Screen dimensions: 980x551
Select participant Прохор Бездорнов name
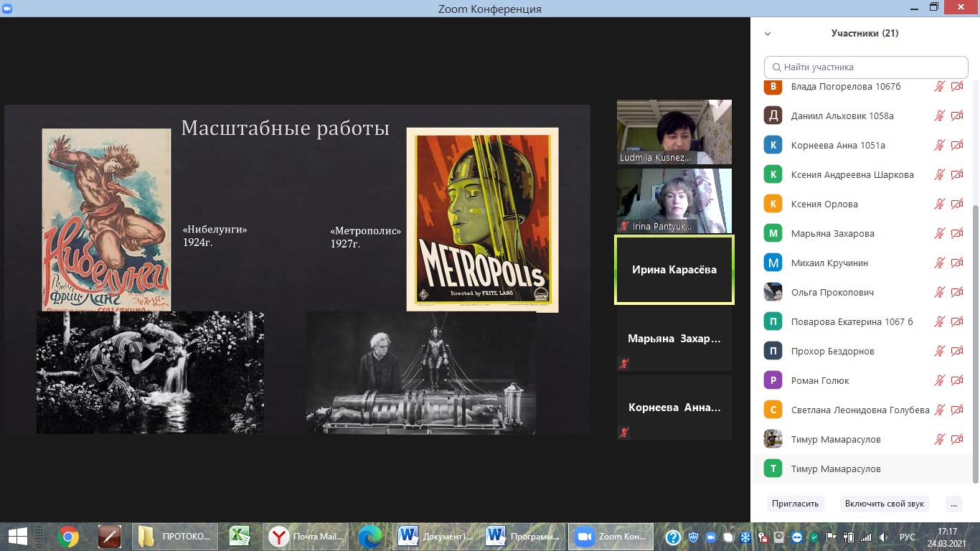click(x=833, y=351)
